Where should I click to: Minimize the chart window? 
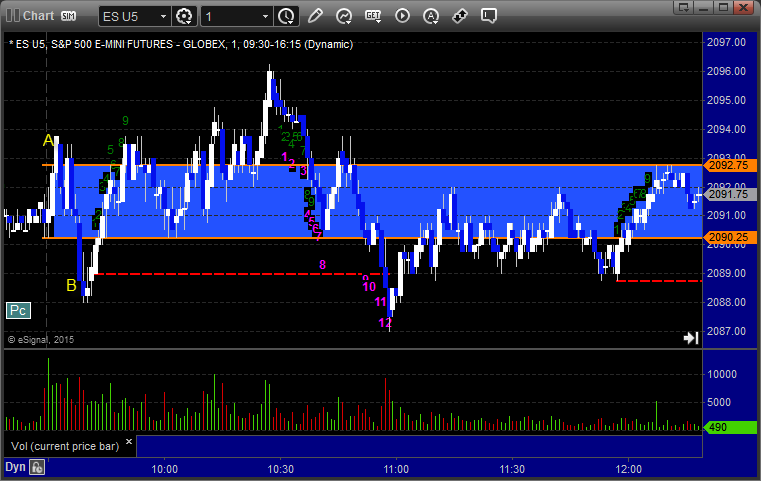704,7
